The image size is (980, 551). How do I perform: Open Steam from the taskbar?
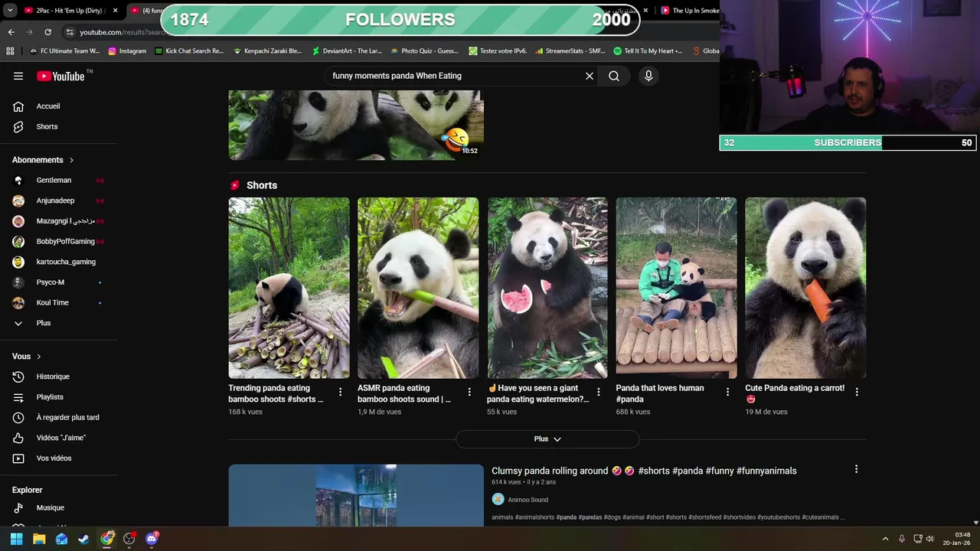tap(83, 539)
